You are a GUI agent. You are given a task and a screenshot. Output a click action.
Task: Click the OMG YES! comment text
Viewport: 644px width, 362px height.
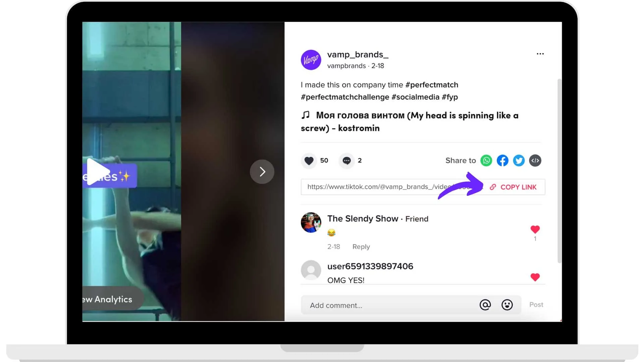click(x=346, y=280)
